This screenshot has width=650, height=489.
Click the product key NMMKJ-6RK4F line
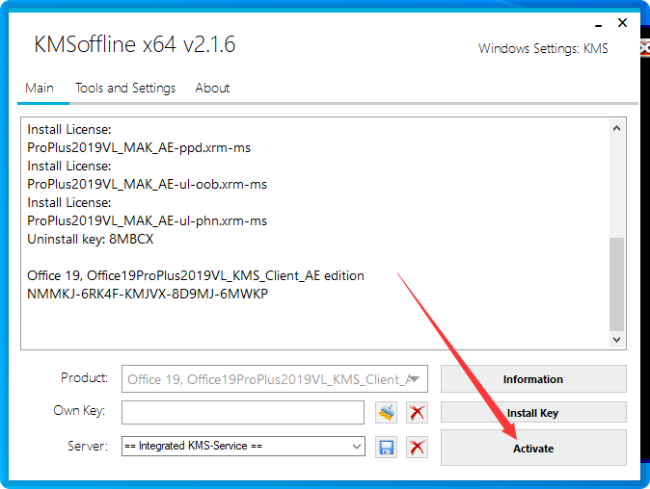148,294
